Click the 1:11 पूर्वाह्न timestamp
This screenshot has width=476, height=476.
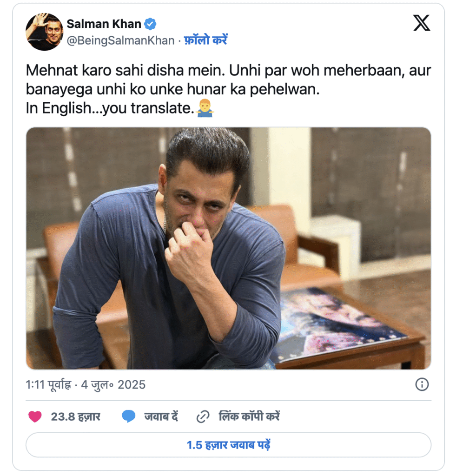(x=48, y=384)
